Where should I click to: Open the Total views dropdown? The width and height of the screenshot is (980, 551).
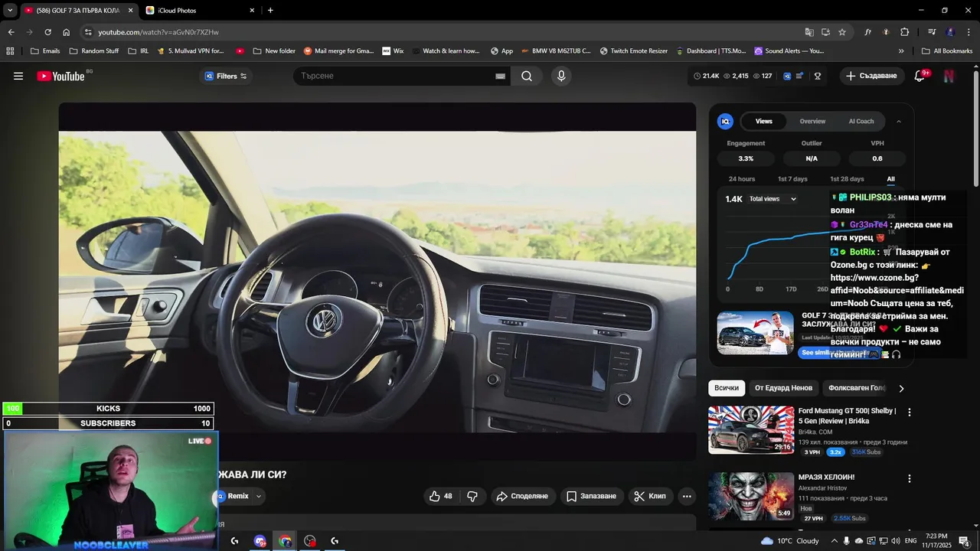pyautogui.click(x=773, y=199)
